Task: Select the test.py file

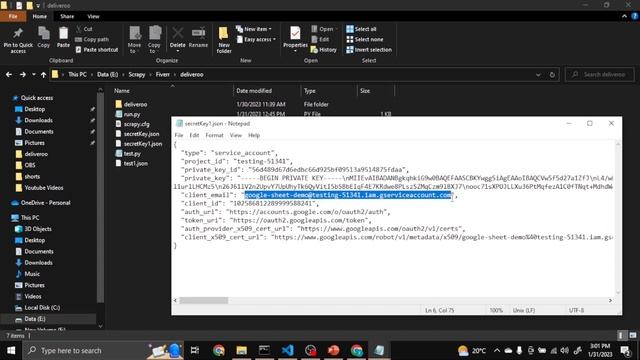Action: click(x=132, y=153)
